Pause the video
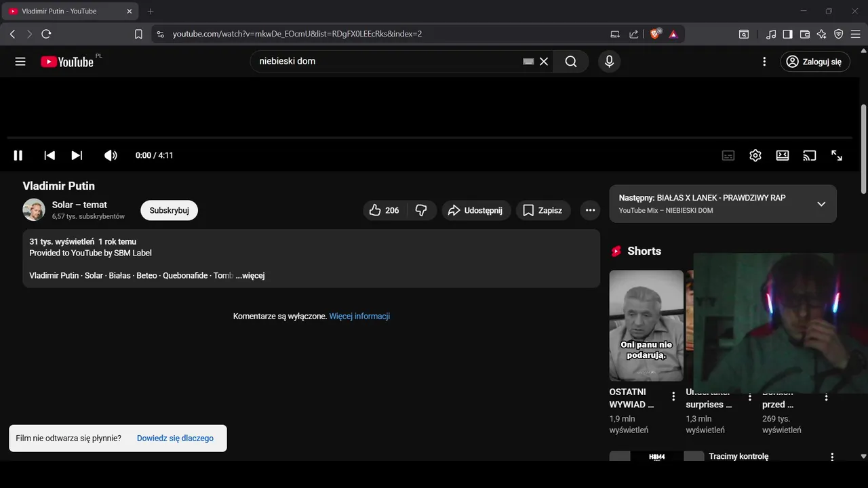 point(18,155)
